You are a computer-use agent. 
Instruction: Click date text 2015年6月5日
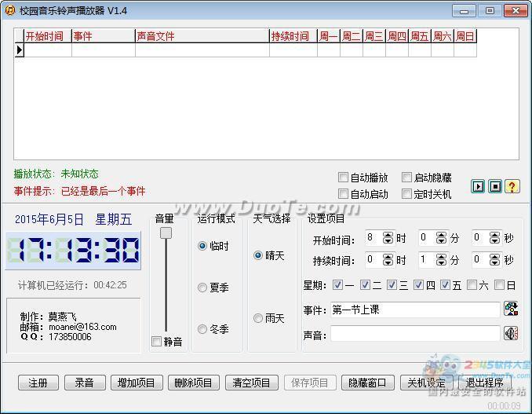click(49, 219)
